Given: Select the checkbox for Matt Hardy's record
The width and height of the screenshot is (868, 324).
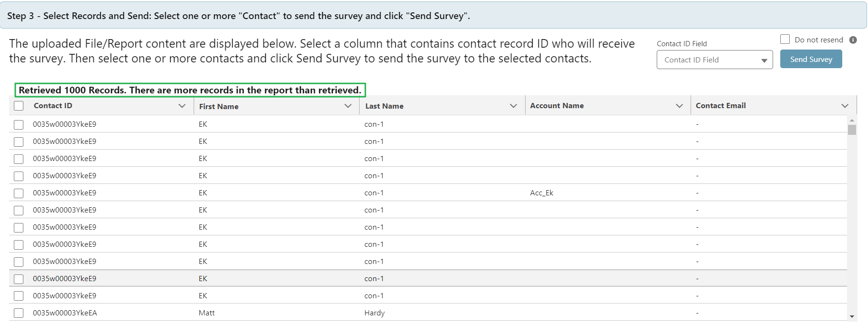Looking at the screenshot, I should pyautogui.click(x=19, y=313).
